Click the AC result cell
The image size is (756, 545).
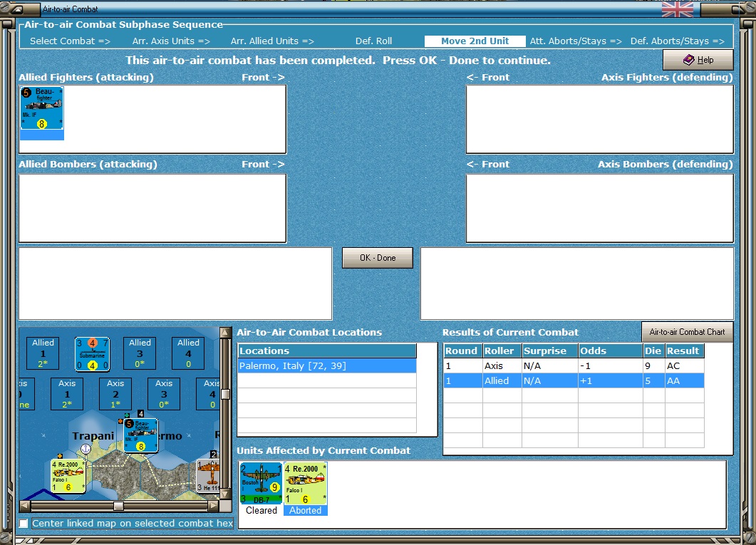tap(684, 365)
